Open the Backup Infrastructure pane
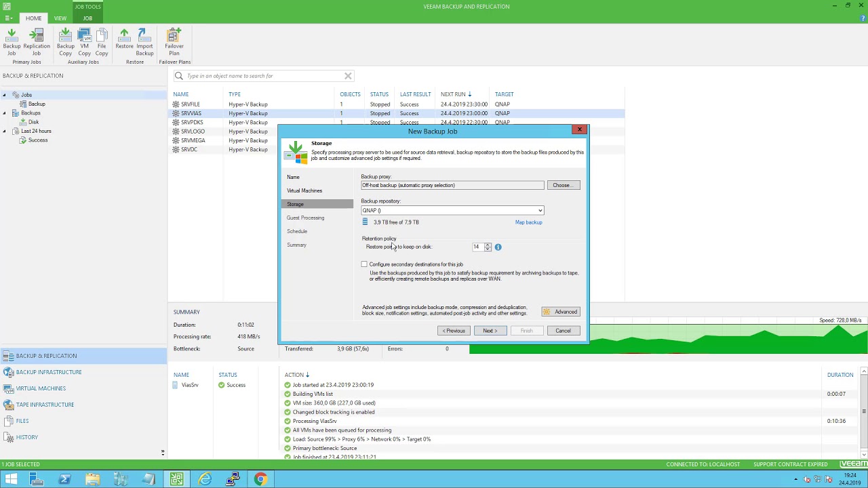Screen dimensions: 868x488 click(x=83, y=372)
